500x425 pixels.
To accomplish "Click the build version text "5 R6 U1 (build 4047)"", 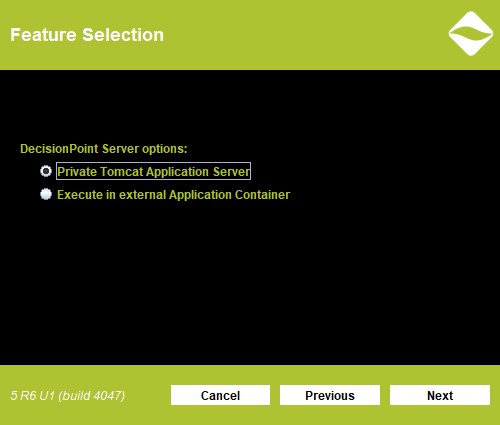I will [68, 396].
